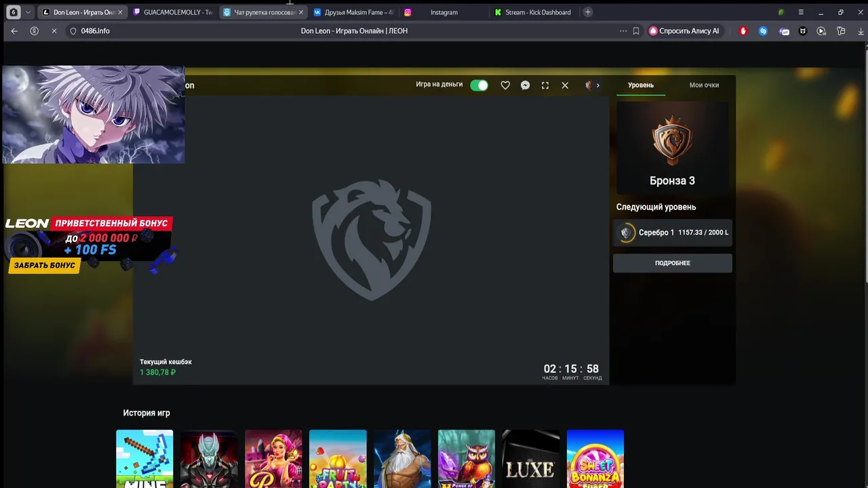Toggle the Игра на деньги switch
This screenshot has width=868, height=488.
pyautogui.click(x=479, y=85)
